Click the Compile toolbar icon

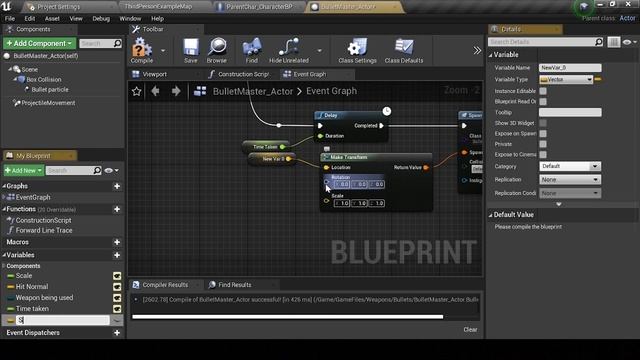coord(142,50)
